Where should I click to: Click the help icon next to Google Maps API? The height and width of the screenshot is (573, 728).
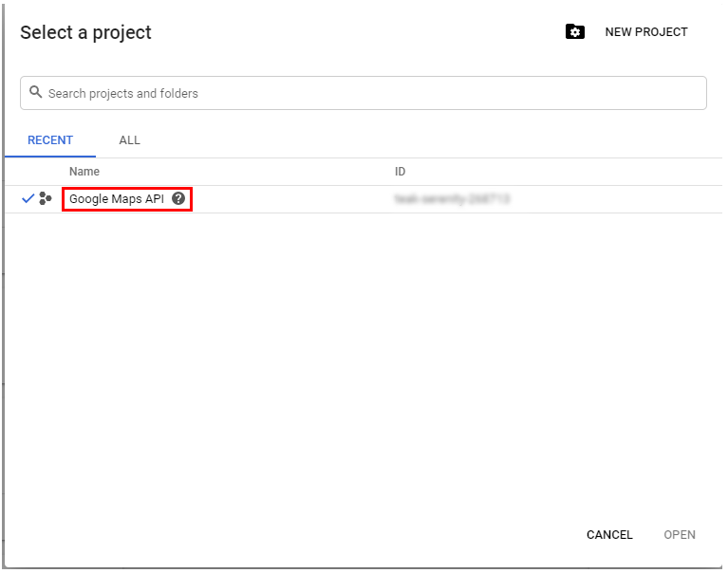[178, 198]
